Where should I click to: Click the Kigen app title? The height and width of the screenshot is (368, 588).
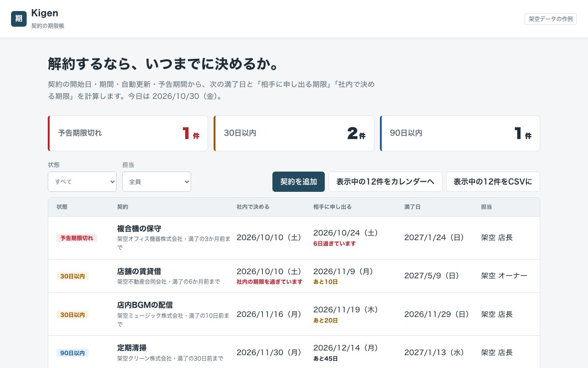click(45, 13)
